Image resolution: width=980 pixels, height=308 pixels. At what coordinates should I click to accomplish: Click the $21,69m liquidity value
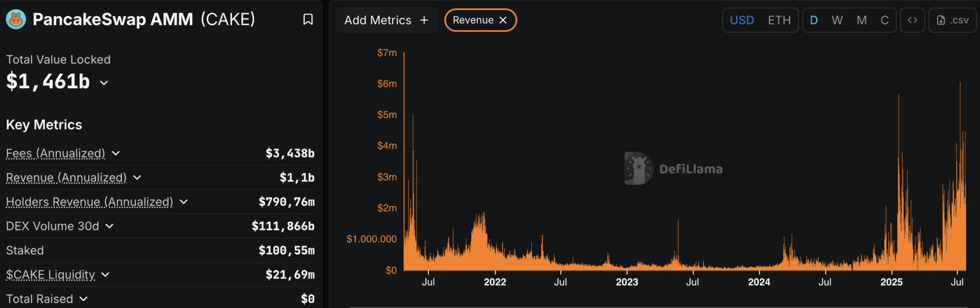(290, 275)
